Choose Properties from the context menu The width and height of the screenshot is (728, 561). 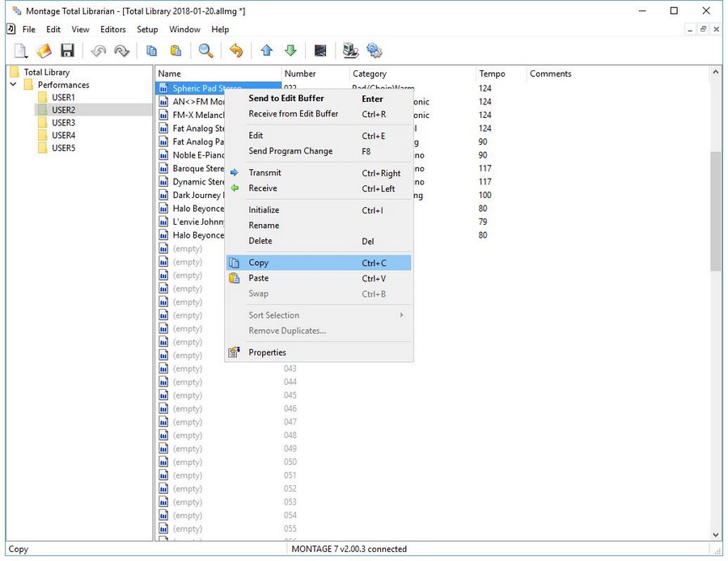267,352
